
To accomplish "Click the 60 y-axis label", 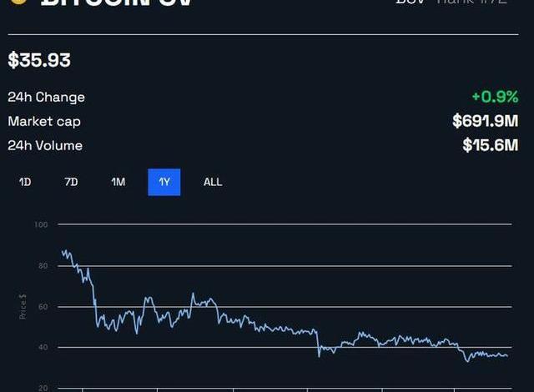I will click(x=43, y=307).
